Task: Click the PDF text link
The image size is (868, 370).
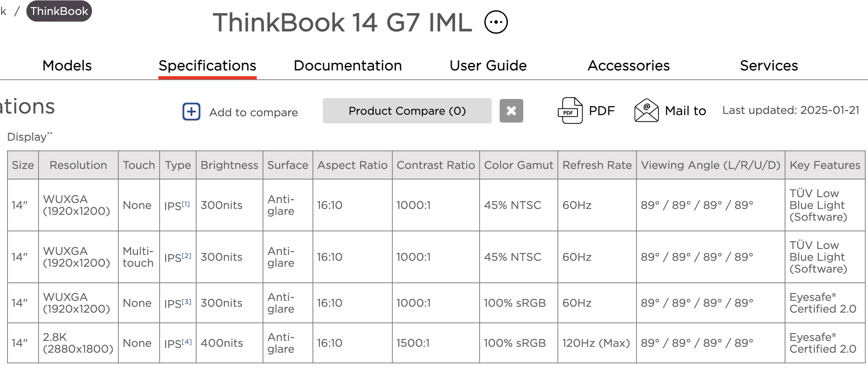Action: [x=601, y=111]
